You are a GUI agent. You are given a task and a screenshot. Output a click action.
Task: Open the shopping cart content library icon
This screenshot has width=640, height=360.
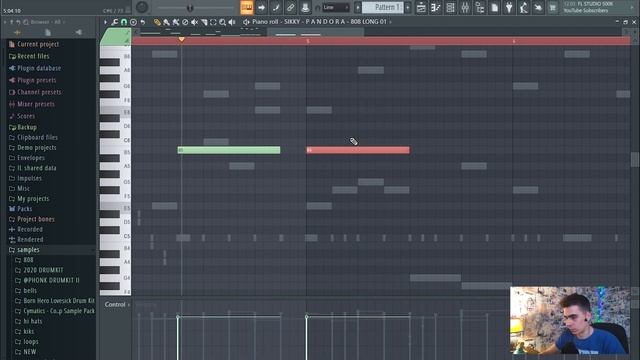pyautogui.click(x=553, y=7)
